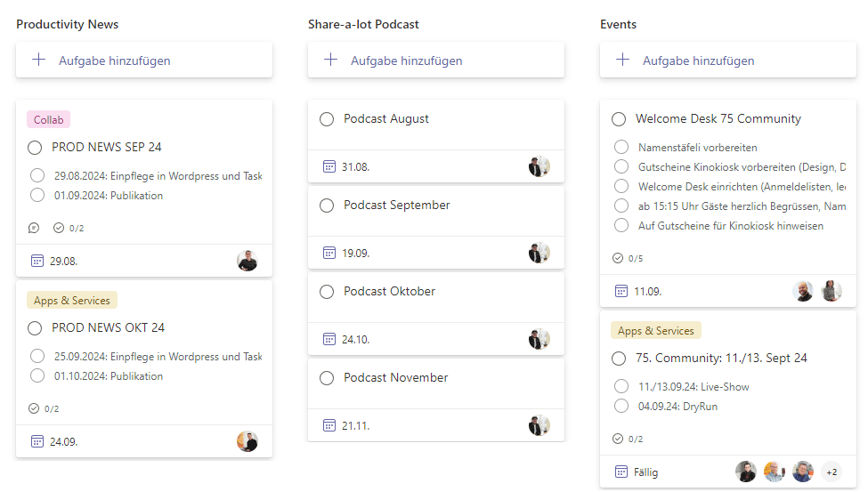
Task: Click calendar icon beside Fällig label
Action: (621, 472)
